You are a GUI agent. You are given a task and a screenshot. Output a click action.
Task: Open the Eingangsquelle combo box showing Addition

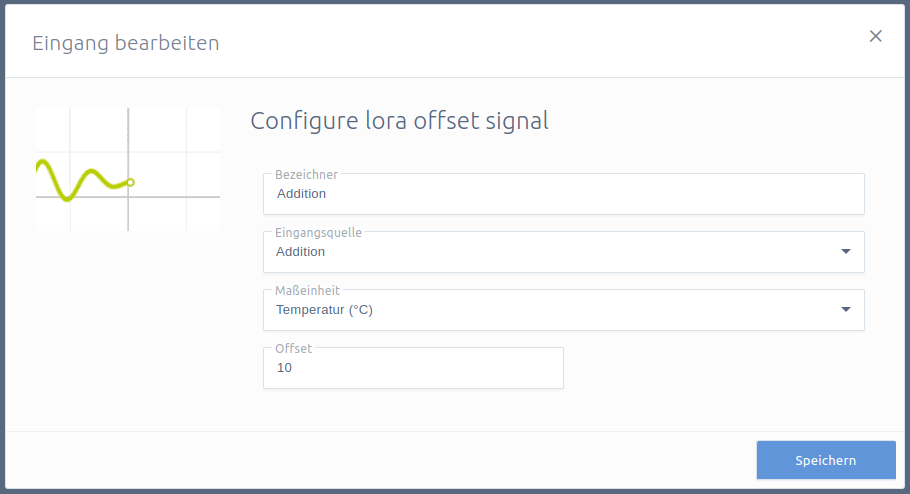[x=564, y=252]
